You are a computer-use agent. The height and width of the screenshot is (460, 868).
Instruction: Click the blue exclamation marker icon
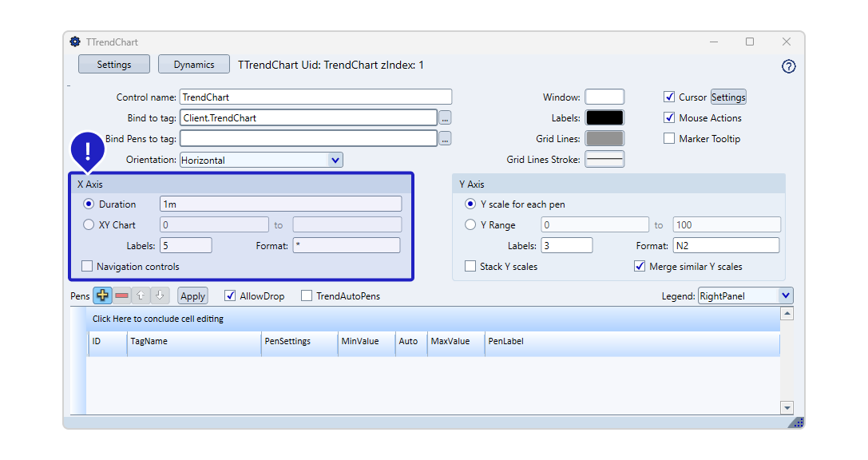point(88,150)
